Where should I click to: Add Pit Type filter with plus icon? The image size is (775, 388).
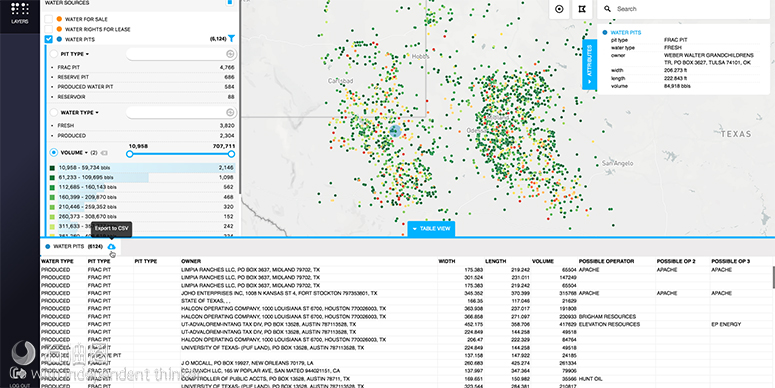point(230,54)
